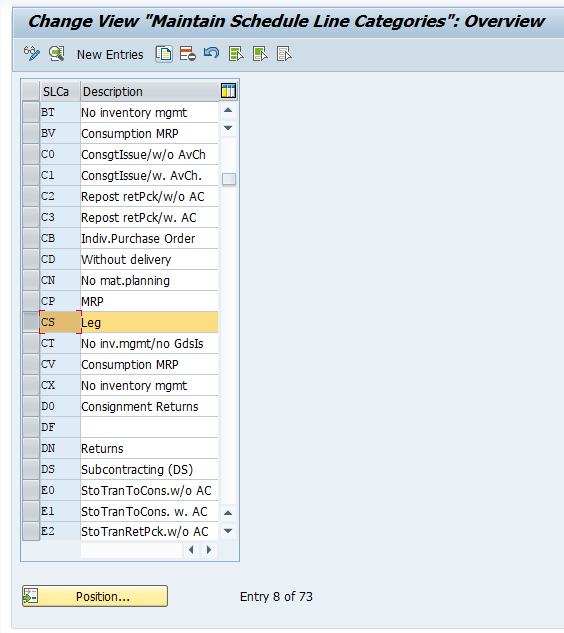The image size is (564, 633).
Task: Click the D0 category code cell
Action: pyautogui.click(x=60, y=406)
